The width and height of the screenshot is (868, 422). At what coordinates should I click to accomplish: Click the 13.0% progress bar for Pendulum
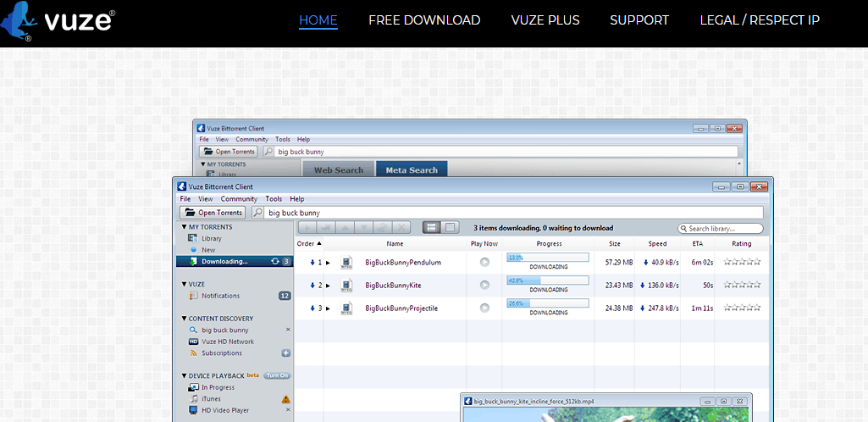coord(548,258)
